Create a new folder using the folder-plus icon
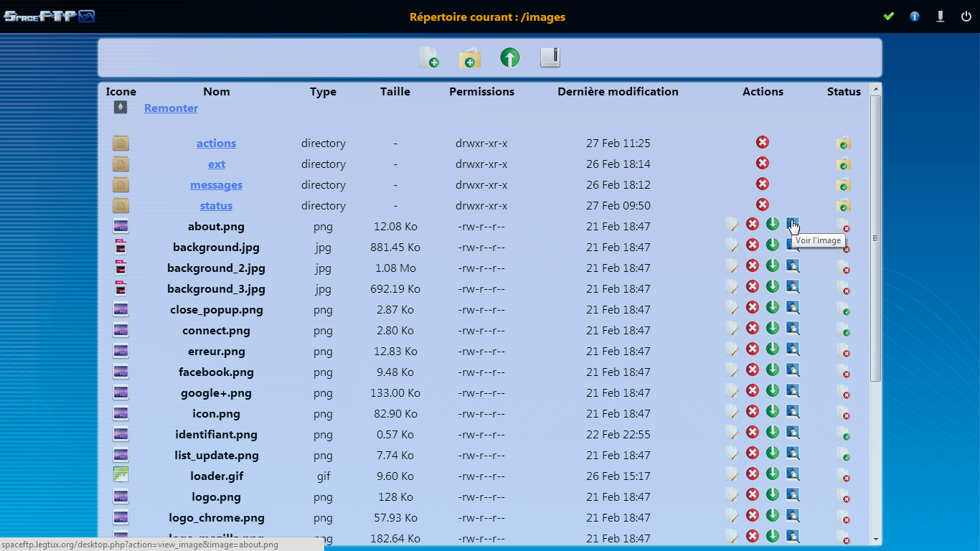Screen dimensions: 980x551 [x=470, y=58]
